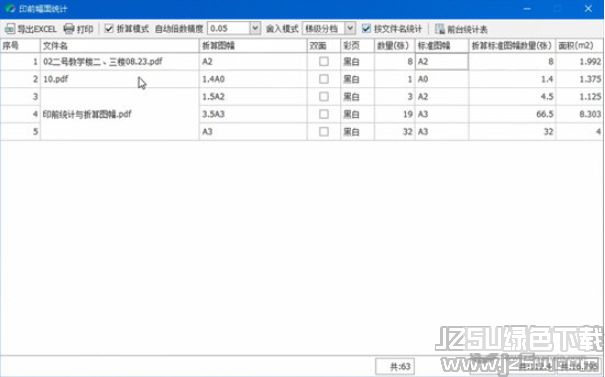The height and width of the screenshot is (377, 605).
Task: Click the 折算图幅 column header
Action: coord(253,46)
